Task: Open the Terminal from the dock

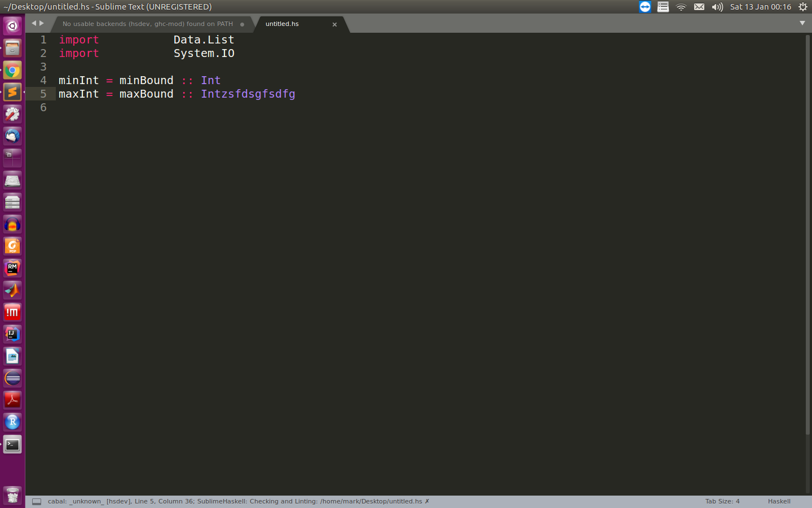Action: (x=12, y=445)
